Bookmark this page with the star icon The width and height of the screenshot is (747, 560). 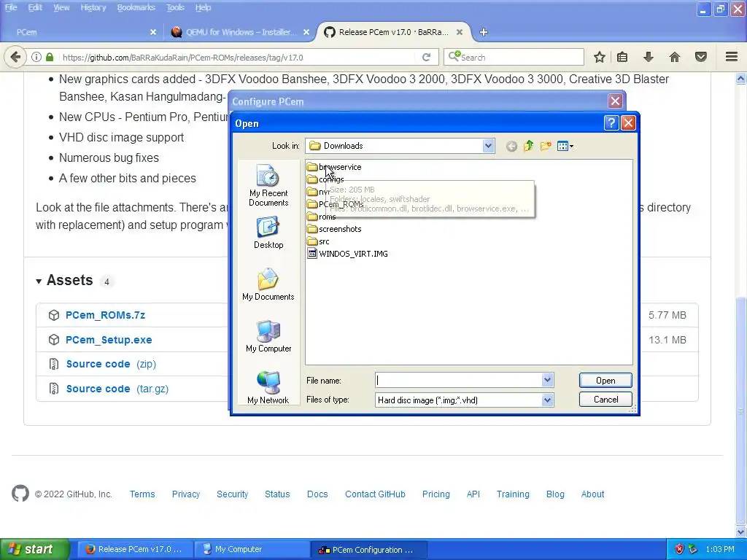tap(600, 57)
